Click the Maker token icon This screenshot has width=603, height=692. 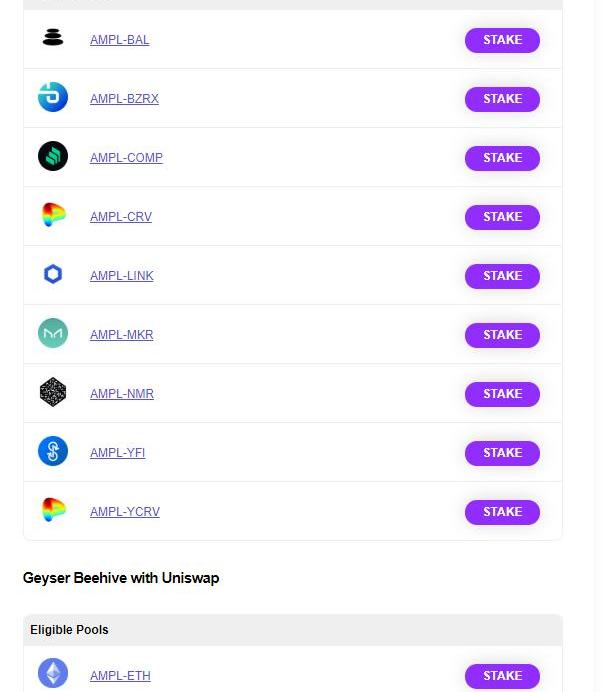point(53,333)
